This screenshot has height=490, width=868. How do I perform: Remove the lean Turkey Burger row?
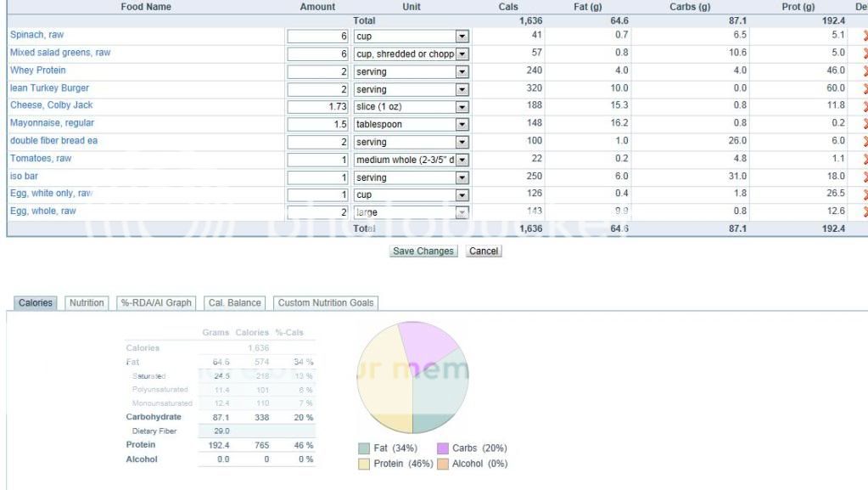tap(865, 89)
